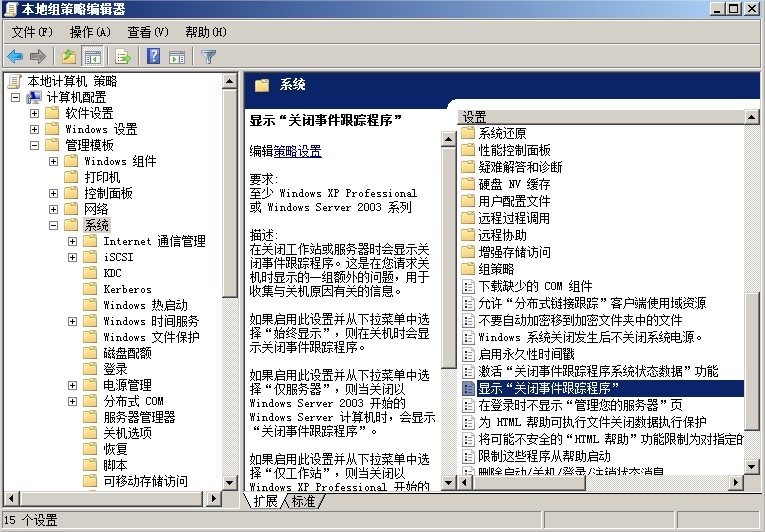Image resolution: width=765 pixels, height=532 pixels.
Task: Expand the Internet 通信管理 node
Action: click(x=73, y=241)
